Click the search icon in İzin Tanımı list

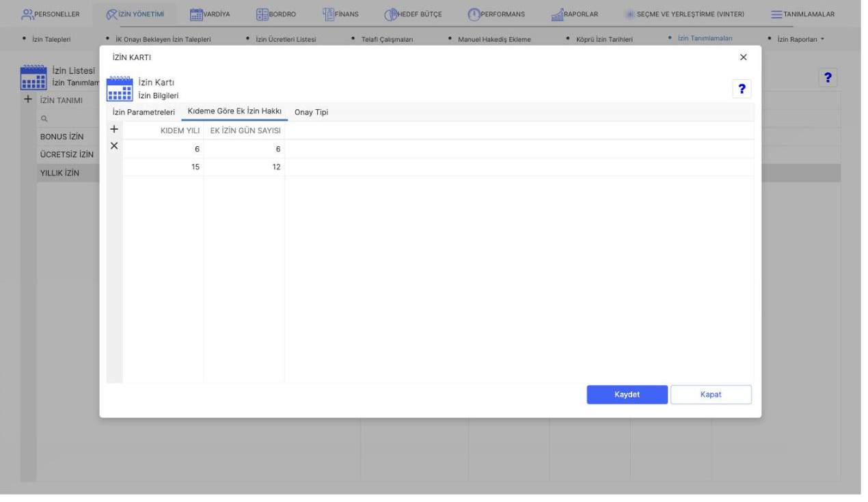point(44,118)
